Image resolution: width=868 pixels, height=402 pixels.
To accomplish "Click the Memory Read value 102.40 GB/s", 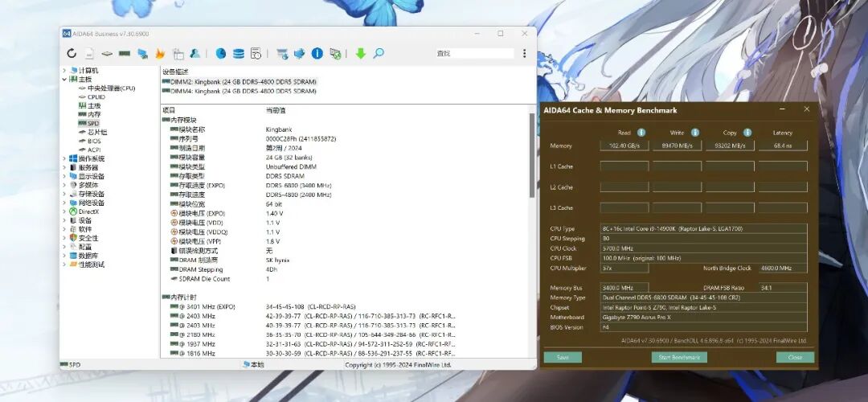I will [624, 146].
